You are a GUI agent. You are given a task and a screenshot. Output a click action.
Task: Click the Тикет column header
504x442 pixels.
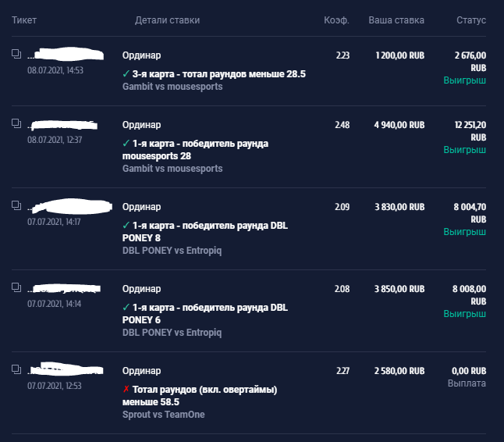pos(24,20)
